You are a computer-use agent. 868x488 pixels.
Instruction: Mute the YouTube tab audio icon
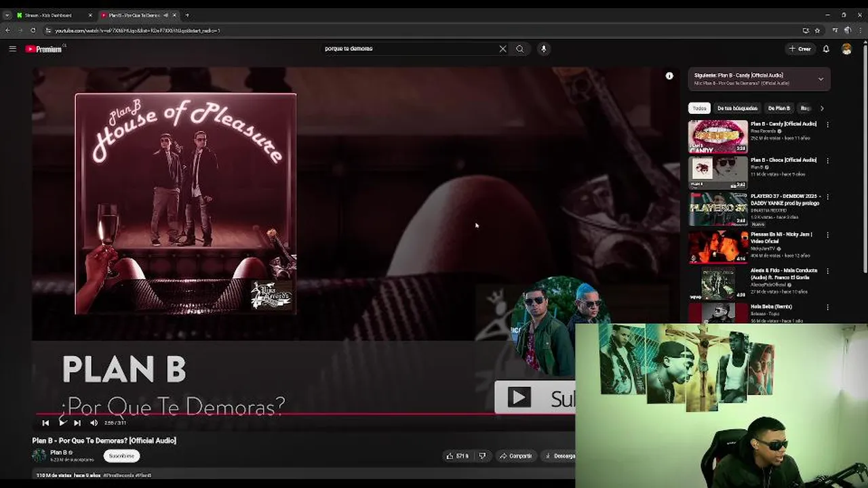pos(166,15)
